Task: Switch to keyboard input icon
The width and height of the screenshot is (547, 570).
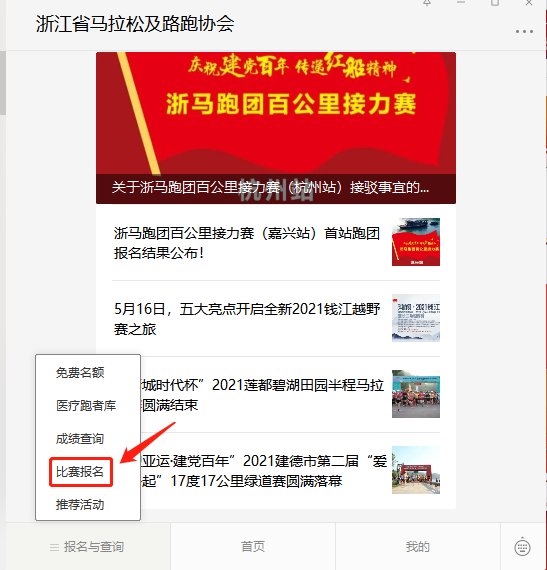Action: (522, 546)
